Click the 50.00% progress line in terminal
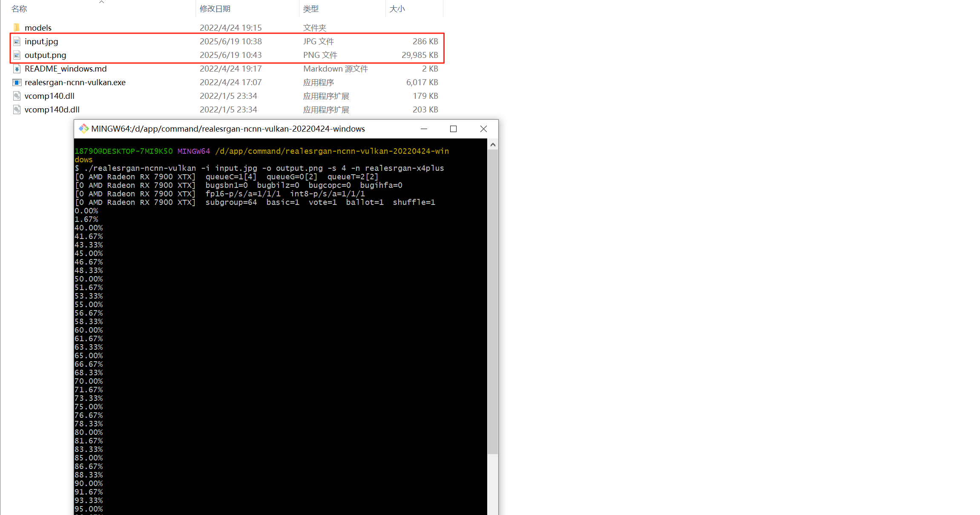This screenshot has width=980, height=515. [89, 279]
